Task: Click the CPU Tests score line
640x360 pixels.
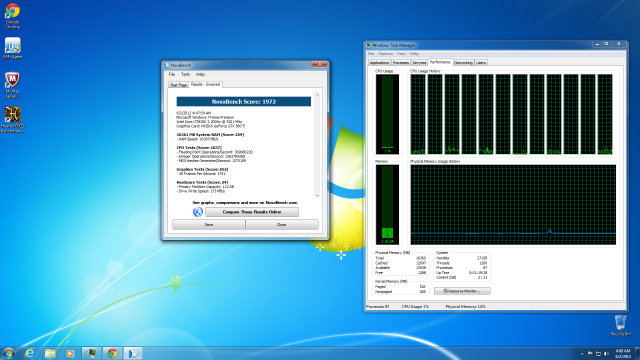Action: point(199,147)
